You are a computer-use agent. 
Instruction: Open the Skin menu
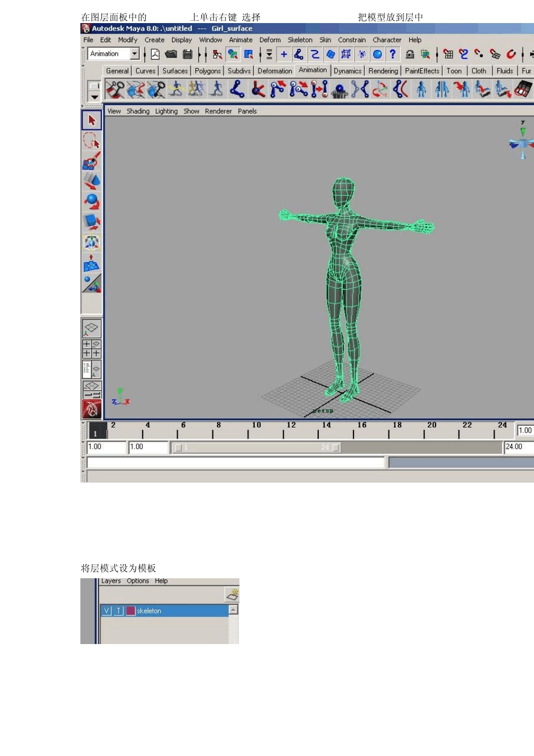[325, 40]
